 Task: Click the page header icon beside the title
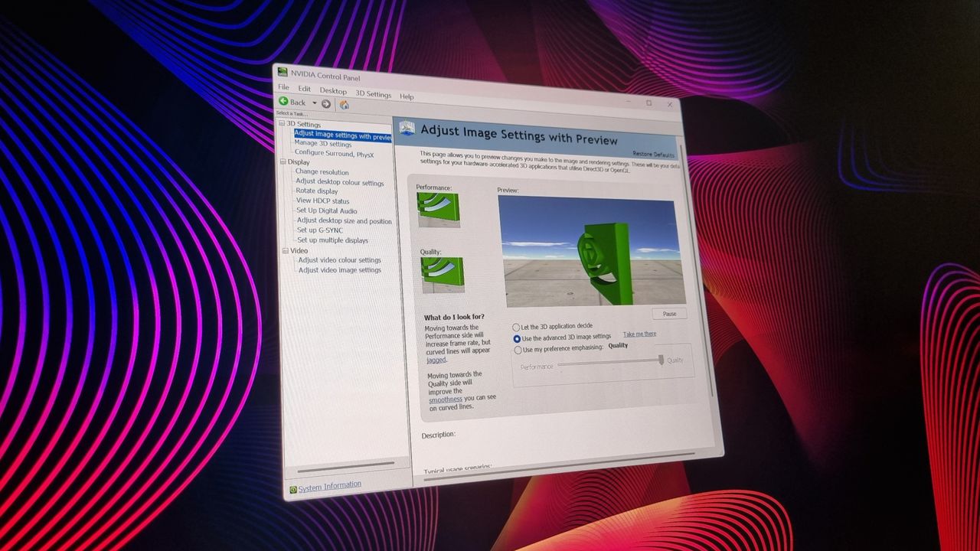407,129
